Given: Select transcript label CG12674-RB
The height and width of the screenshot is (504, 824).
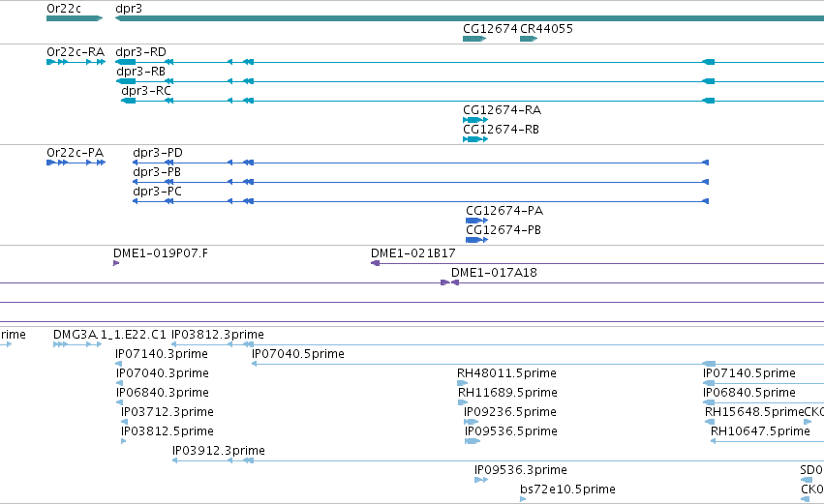Looking at the screenshot, I should pyautogui.click(x=501, y=130).
